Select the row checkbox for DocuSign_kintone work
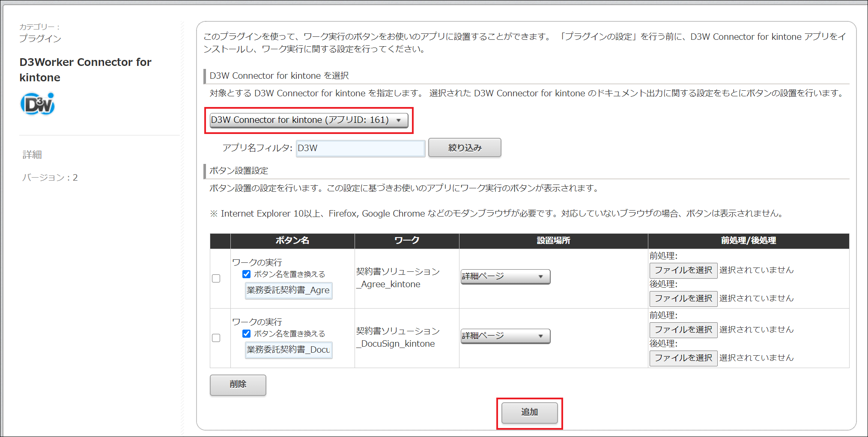This screenshot has width=868, height=437. pos(216,338)
